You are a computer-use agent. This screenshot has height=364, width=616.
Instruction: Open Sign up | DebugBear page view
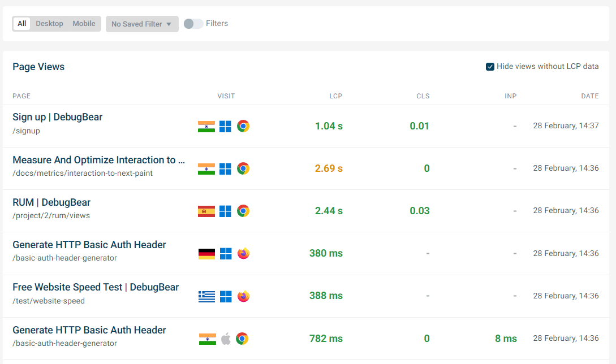(57, 117)
